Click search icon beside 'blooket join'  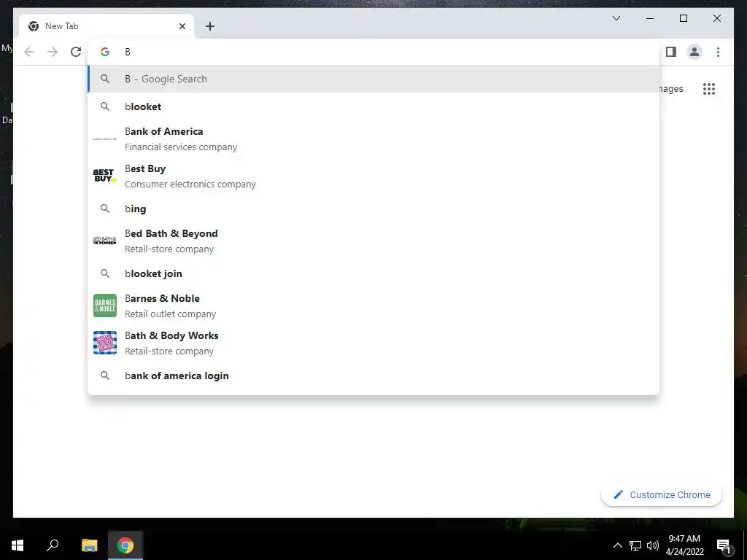coord(105,273)
